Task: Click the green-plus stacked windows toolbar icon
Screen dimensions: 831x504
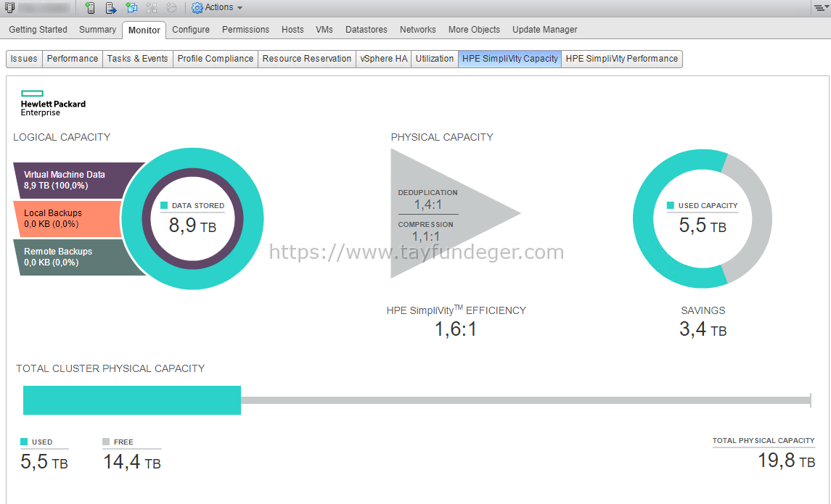Action: tap(131, 7)
